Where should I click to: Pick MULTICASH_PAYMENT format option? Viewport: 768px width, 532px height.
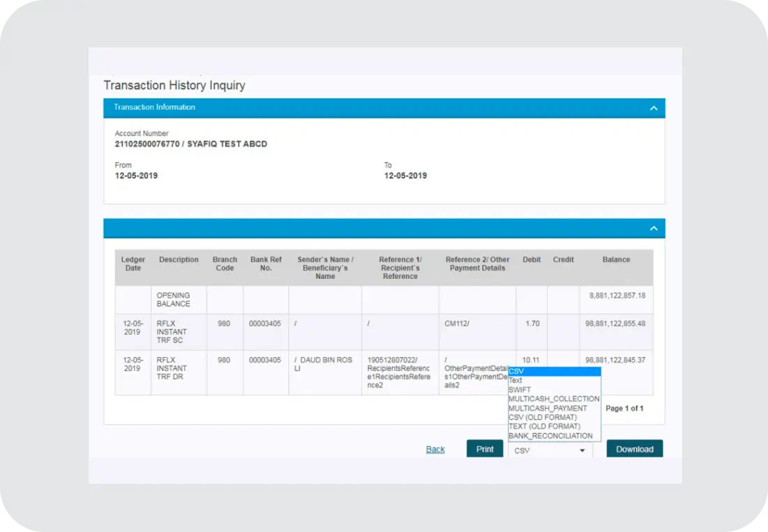[554, 409]
